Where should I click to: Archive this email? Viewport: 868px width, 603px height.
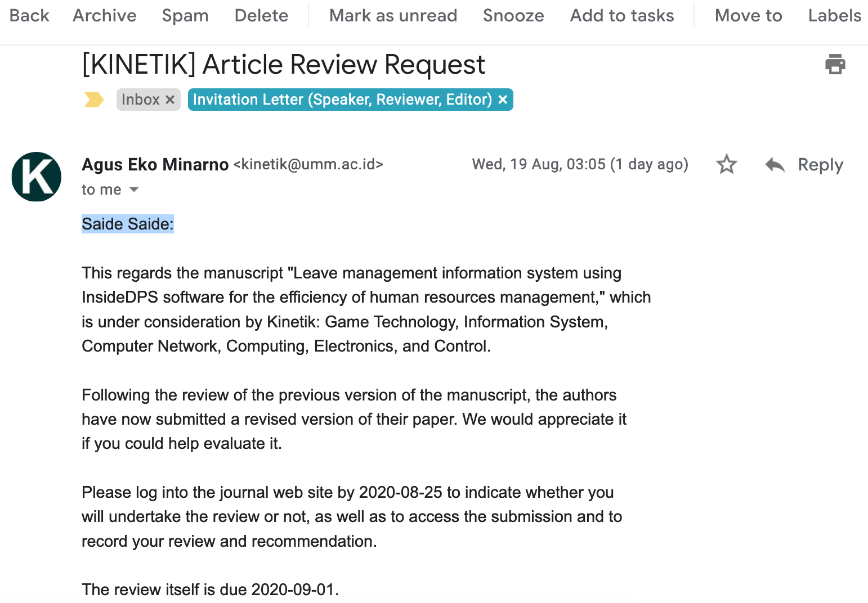[x=105, y=16]
